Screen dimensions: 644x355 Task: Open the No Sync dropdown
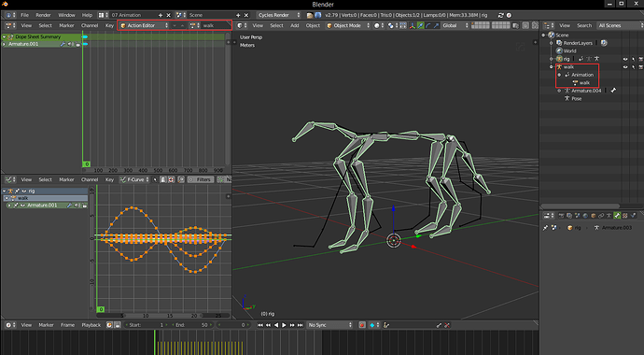tap(330, 325)
